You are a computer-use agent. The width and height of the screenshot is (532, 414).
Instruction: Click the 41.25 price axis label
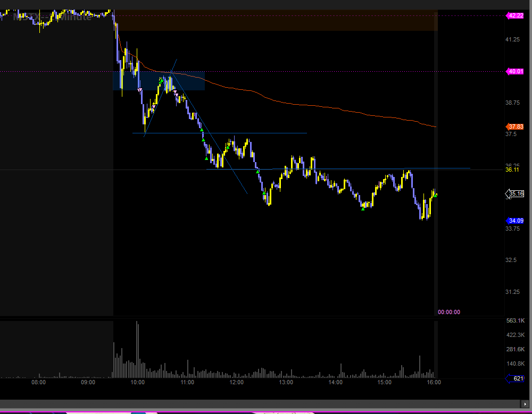tap(512, 40)
